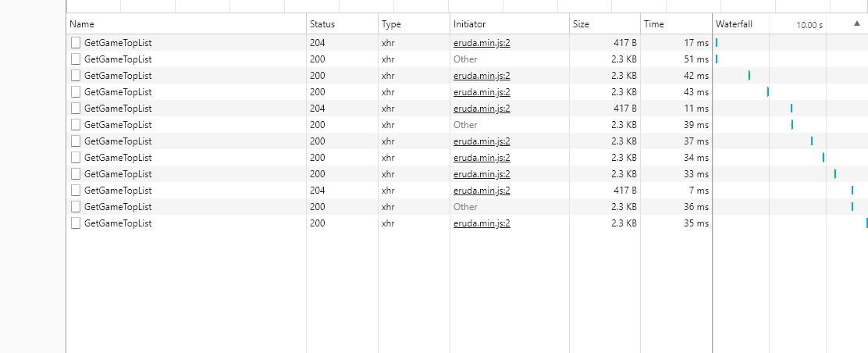Click the green waterfall bar of the 39 ms request
This screenshot has height=353, width=868.
point(792,125)
